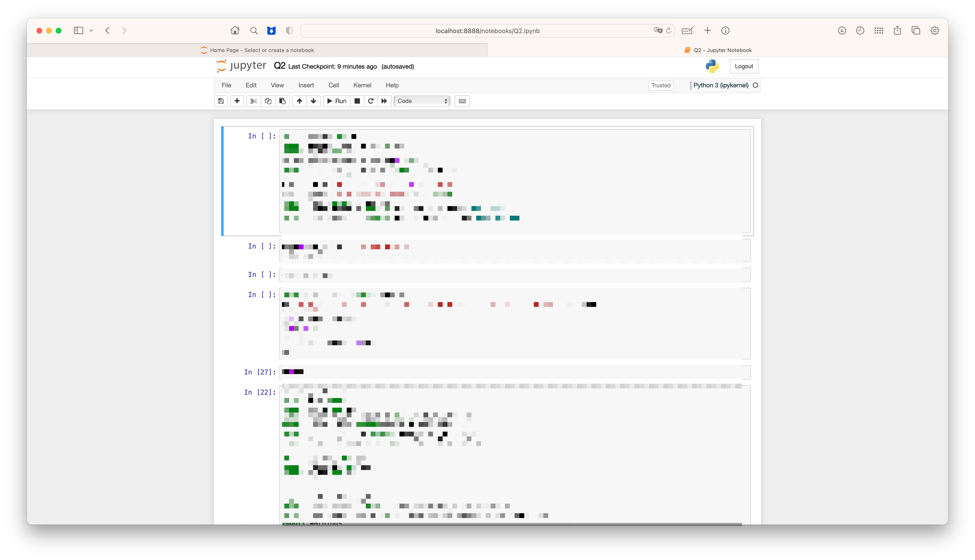Open the apps grid icon
The height and width of the screenshot is (560, 975).
pyautogui.click(x=879, y=30)
